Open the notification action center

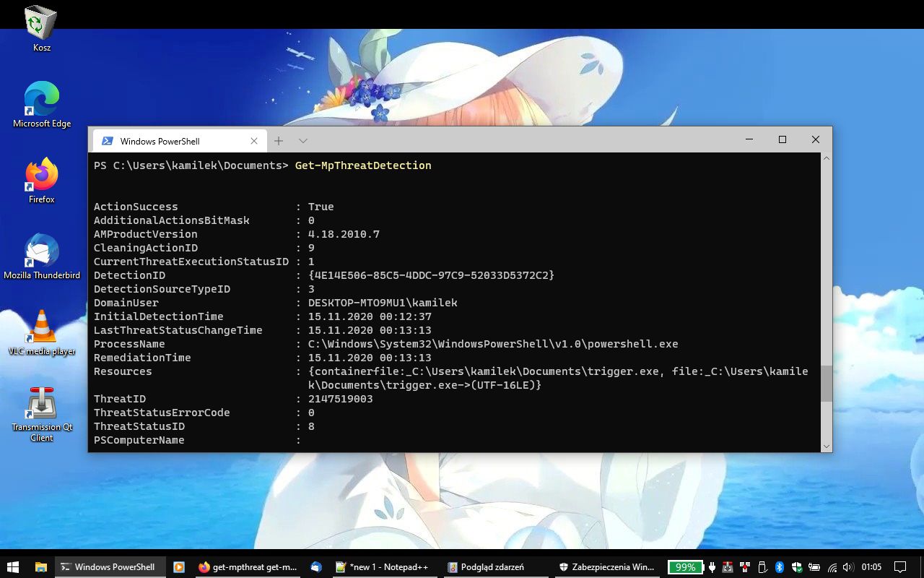900,567
